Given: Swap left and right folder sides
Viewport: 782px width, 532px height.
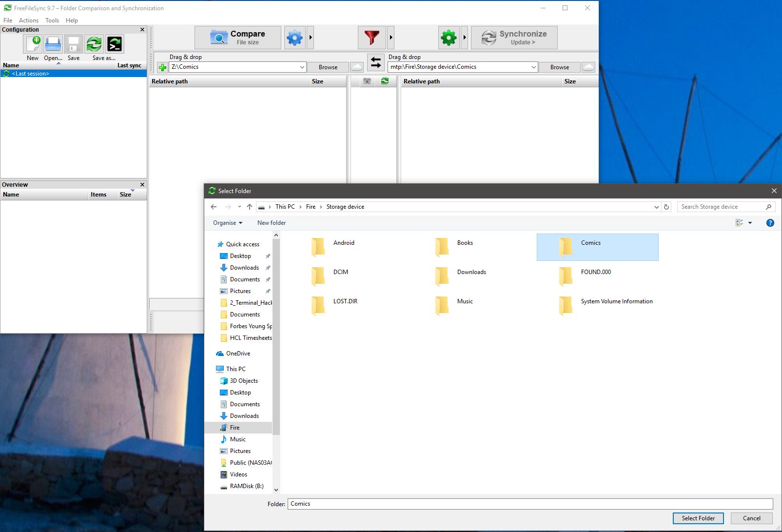Looking at the screenshot, I should tap(376, 62).
